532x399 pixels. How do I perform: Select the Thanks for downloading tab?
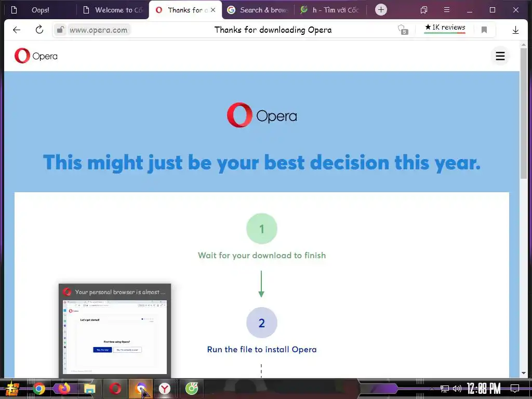point(185,10)
